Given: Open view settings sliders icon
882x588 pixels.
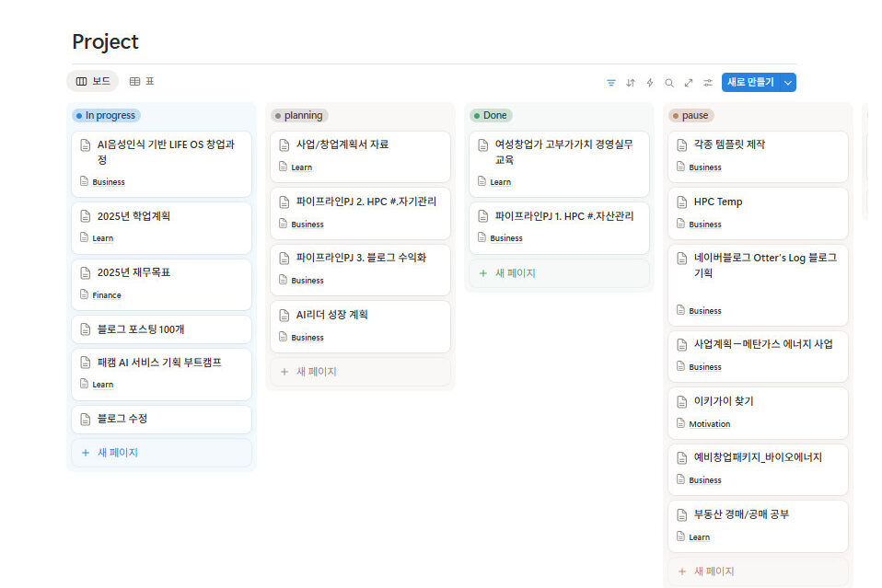Looking at the screenshot, I should coord(708,83).
